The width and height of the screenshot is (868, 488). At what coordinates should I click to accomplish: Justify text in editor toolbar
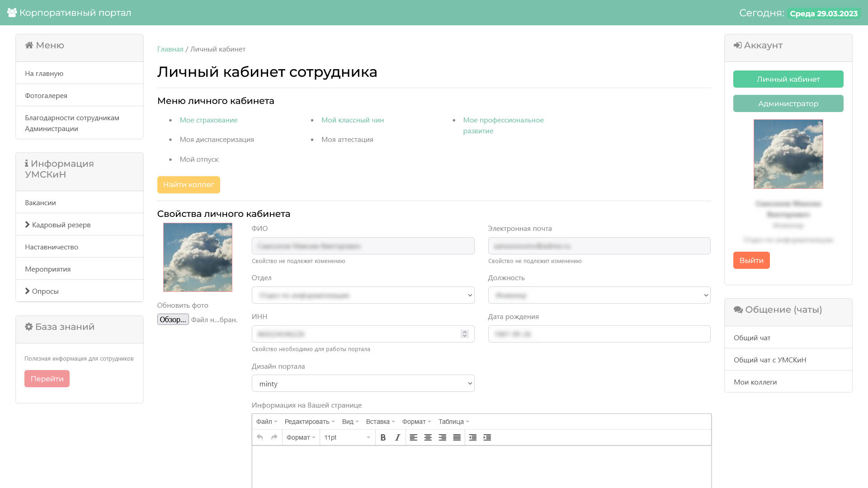(457, 437)
